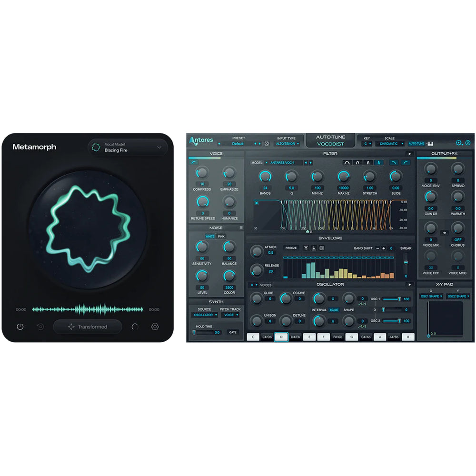This screenshot has height=476, width=476.
Task: Click the Metamorph reset history icon
Action: coord(40,327)
